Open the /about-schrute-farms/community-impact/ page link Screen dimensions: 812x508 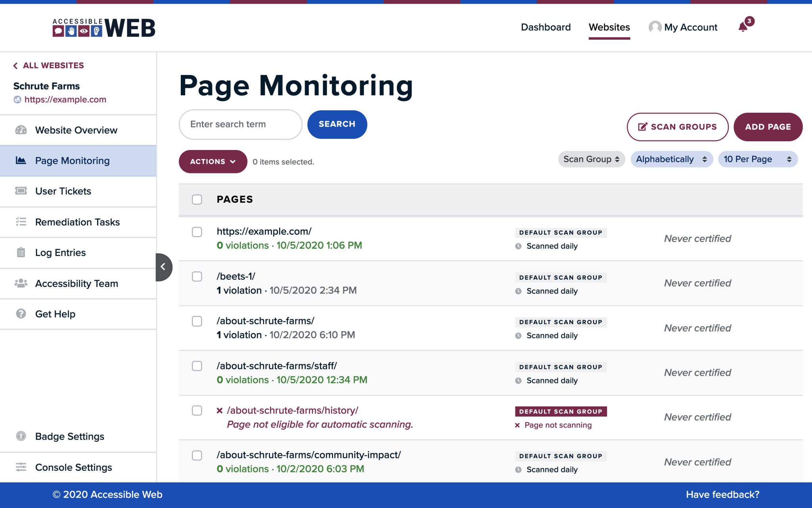pos(309,455)
